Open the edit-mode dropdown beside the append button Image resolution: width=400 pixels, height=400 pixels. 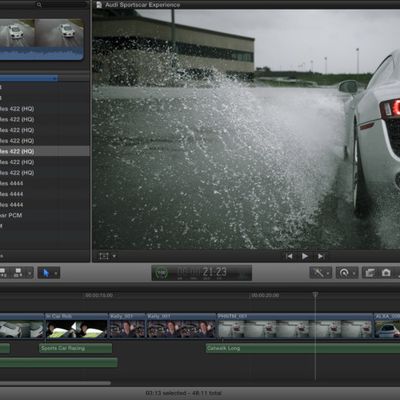[x=29, y=273]
